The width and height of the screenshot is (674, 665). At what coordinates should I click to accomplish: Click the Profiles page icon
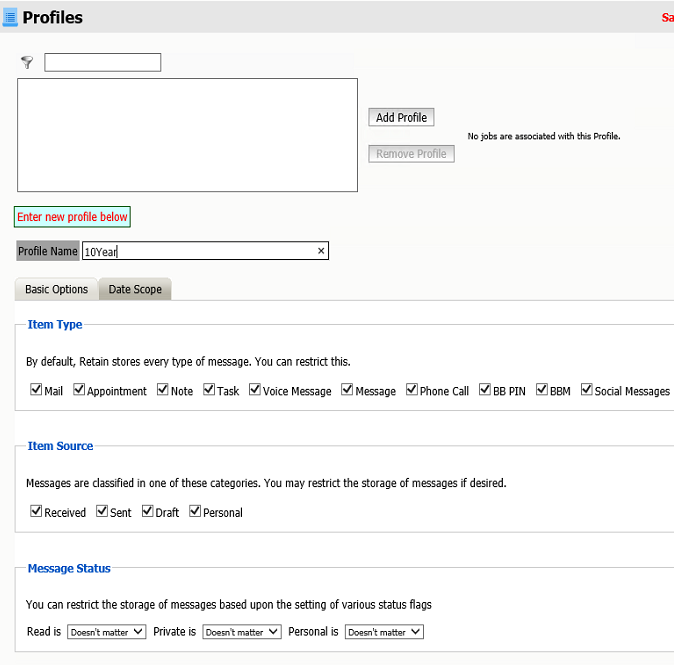pyautogui.click(x=11, y=17)
